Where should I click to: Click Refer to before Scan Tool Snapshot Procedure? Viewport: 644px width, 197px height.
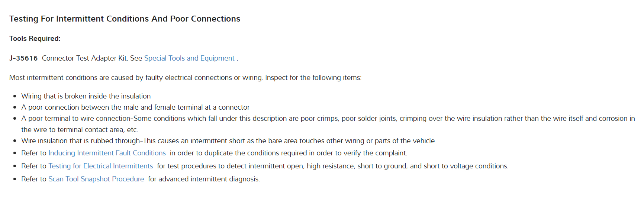33,179
